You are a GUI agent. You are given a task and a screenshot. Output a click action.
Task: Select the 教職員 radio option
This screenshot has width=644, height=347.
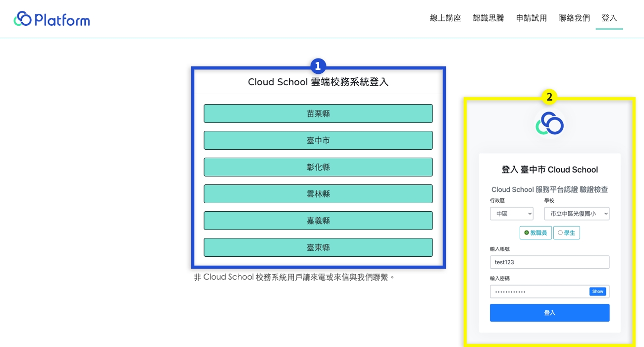coord(536,232)
